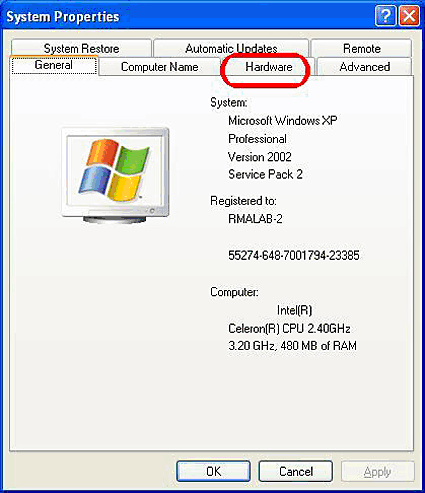Click the registered name RMALAB-2
Screen dimensions: 425x493
(x=255, y=219)
